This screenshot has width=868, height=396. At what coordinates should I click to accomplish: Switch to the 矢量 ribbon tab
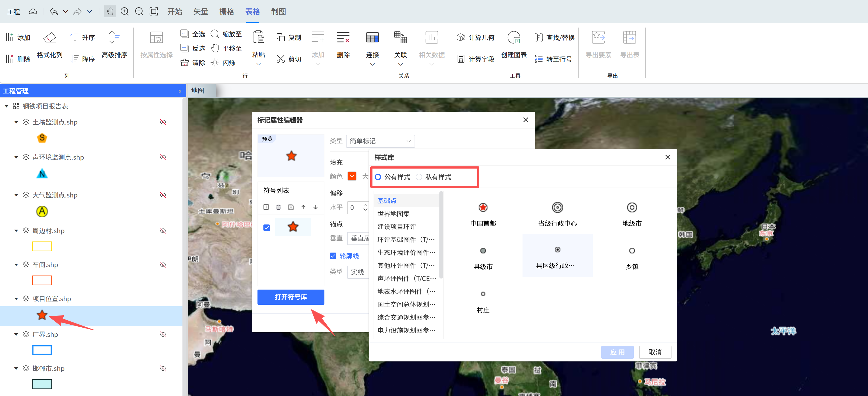coord(201,11)
